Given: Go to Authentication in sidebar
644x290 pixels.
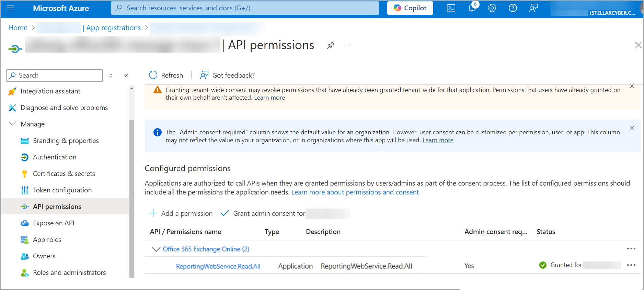Looking at the screenshot, I should coord(55,157).
